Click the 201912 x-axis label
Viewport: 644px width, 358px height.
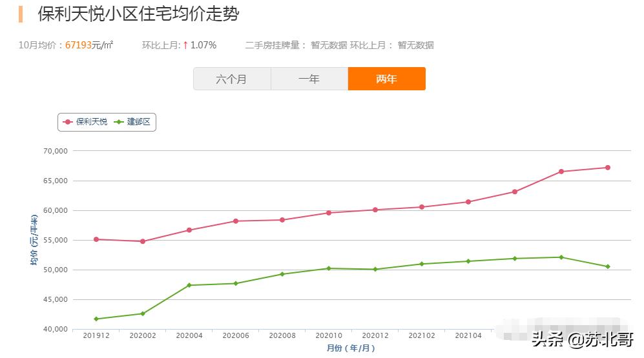(x=96, y=336)
